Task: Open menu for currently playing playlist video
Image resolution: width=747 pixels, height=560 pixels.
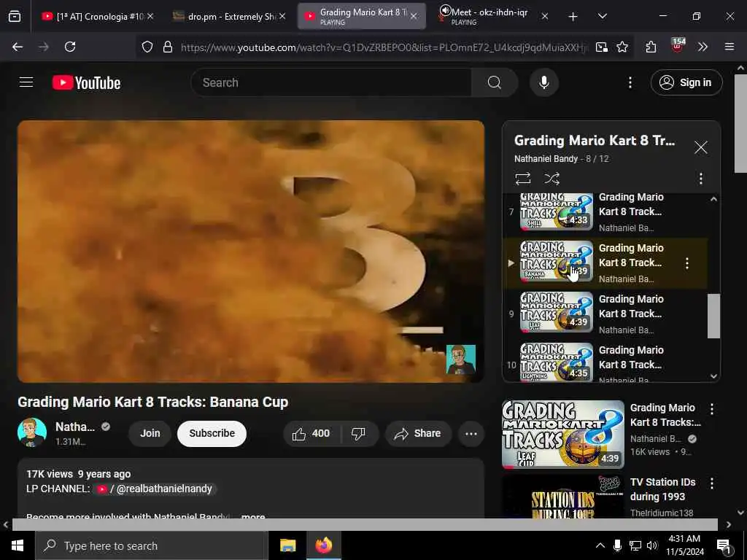Action: point(686,263)
